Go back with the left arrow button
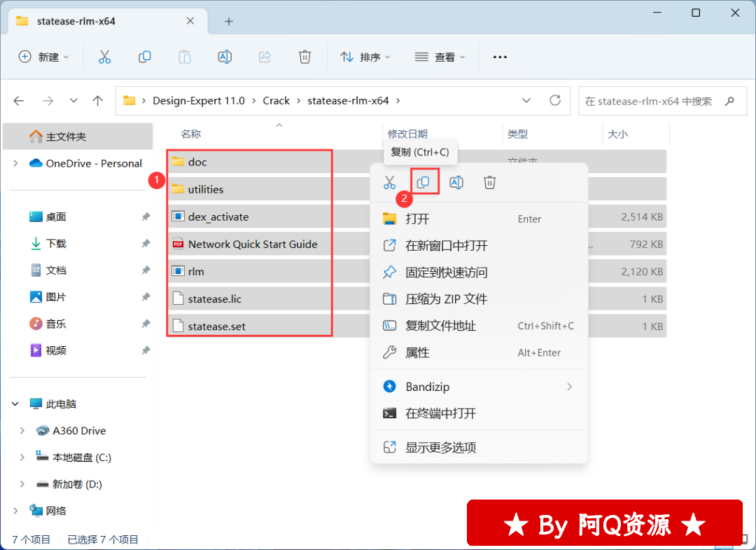 click(19, 101)
